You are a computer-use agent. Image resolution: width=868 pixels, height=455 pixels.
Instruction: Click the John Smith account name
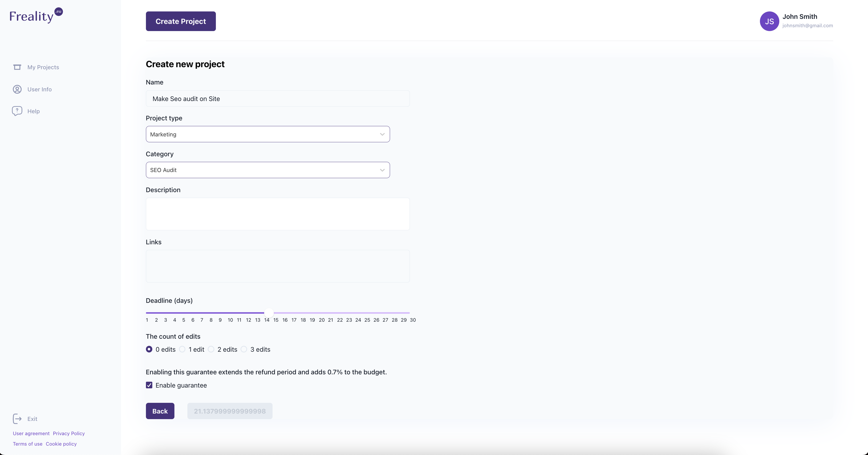click(800, 17)
